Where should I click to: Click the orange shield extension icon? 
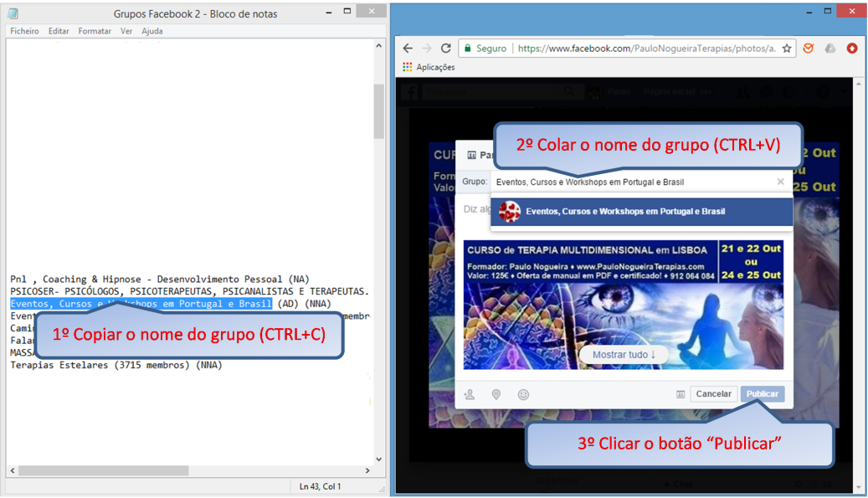pos(809,49)
